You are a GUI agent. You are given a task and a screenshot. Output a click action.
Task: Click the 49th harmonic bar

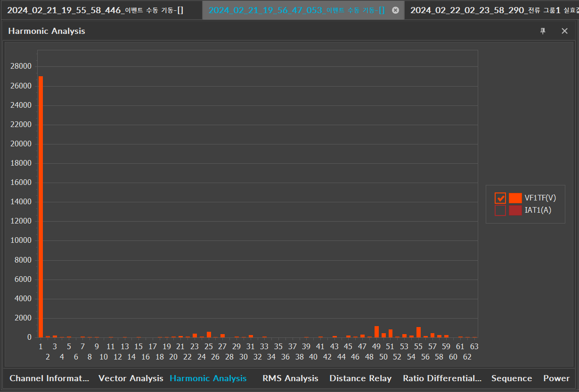click(376, 332)
